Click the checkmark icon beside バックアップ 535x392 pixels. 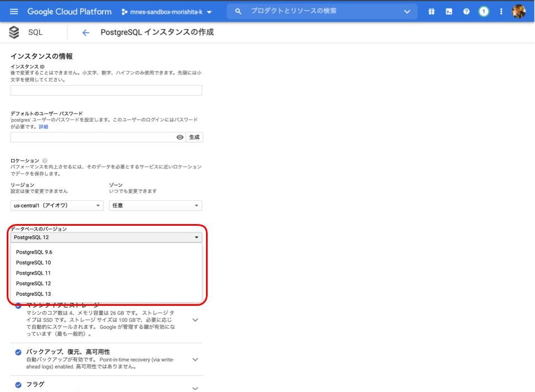pos(18,352)
